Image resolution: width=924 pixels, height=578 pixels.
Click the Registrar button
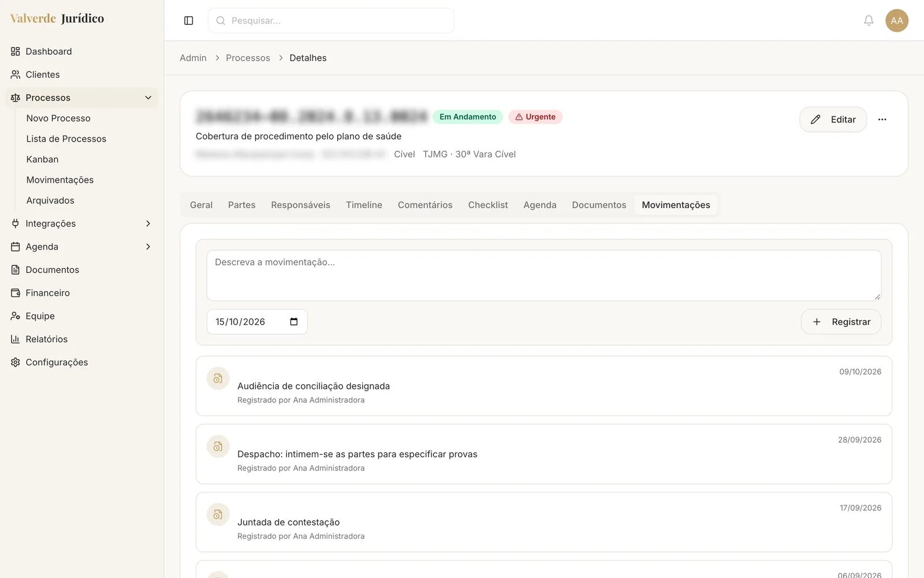click(x=841, y=322)
